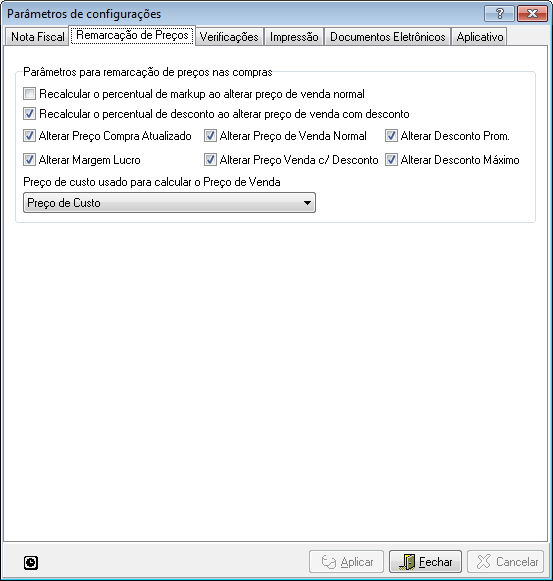Screen dimensions: 553x581
Task: Open the Aplicativo tab
Action: [x=480, y=37]
